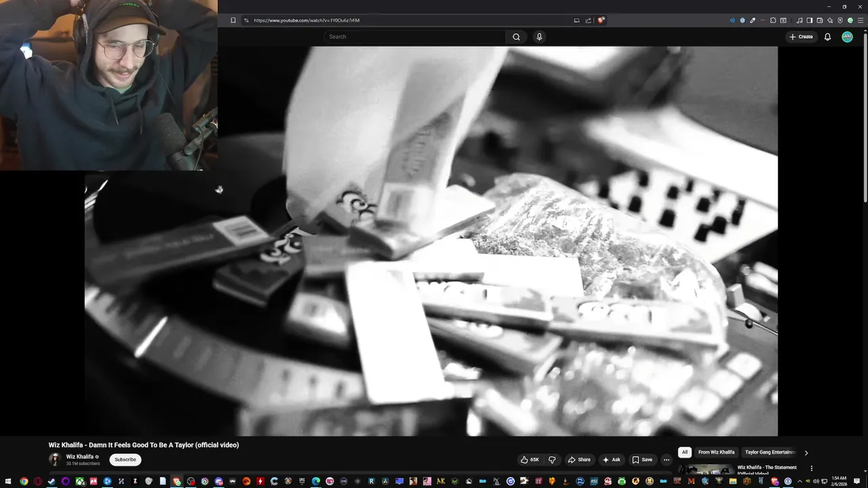The image size is (868, 488).
Task: Focus the YouTube search field
Action: click(415, 37)
